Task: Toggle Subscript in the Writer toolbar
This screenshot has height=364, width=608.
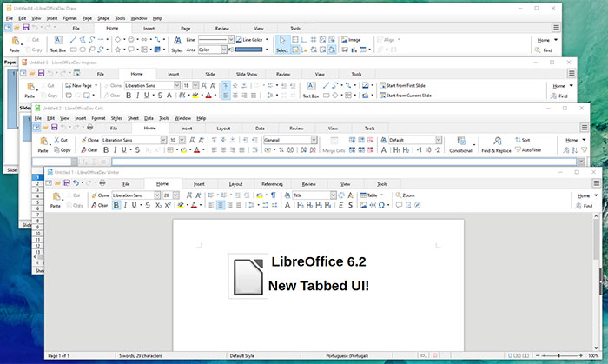Action: (x=158, y=205)
